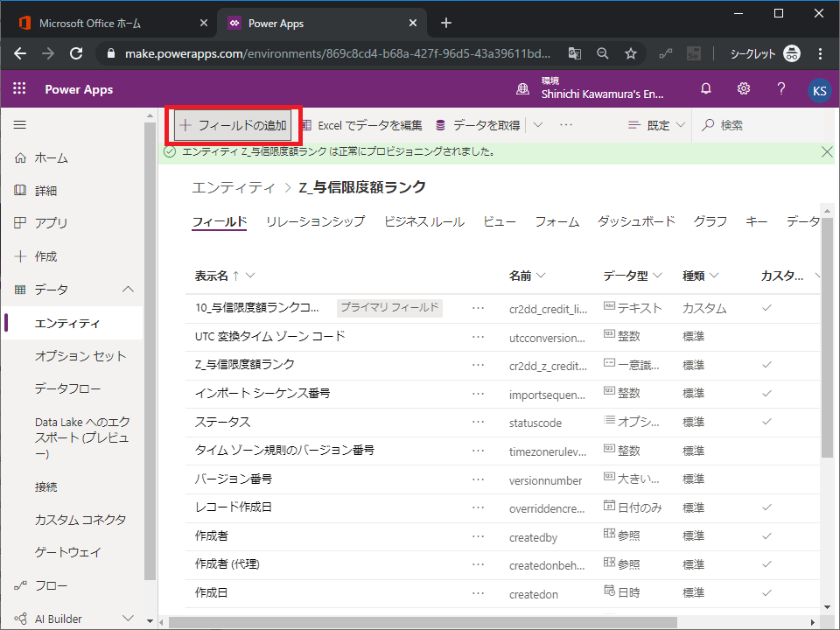Open オプション セット in the sidebar
Viewport: 840px width, 630px height.
point(80,356)
